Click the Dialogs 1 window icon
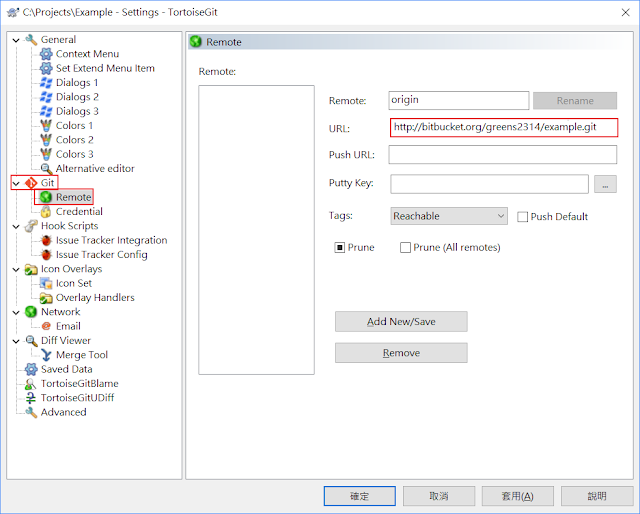Viewport: 640px width, 514px height. pos(46,82)
